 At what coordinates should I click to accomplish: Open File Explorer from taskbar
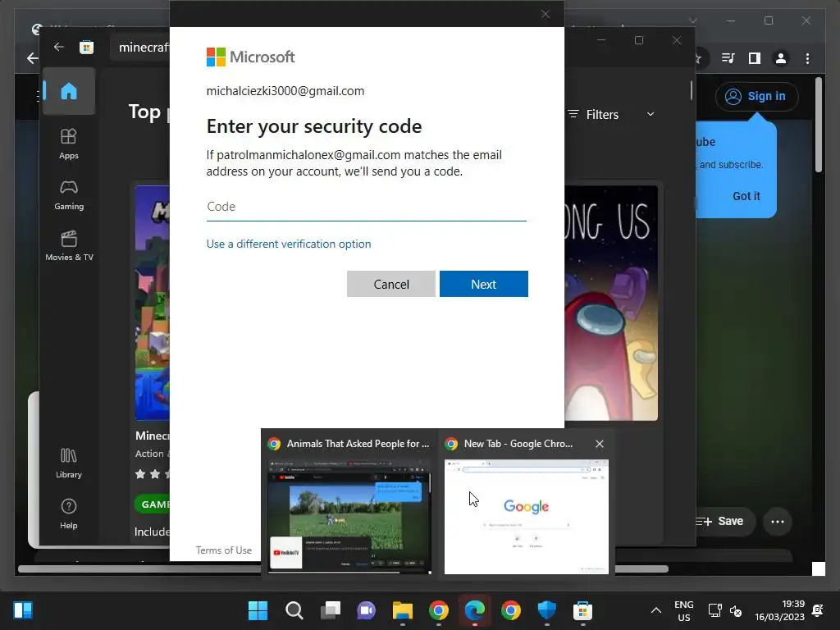402,610
